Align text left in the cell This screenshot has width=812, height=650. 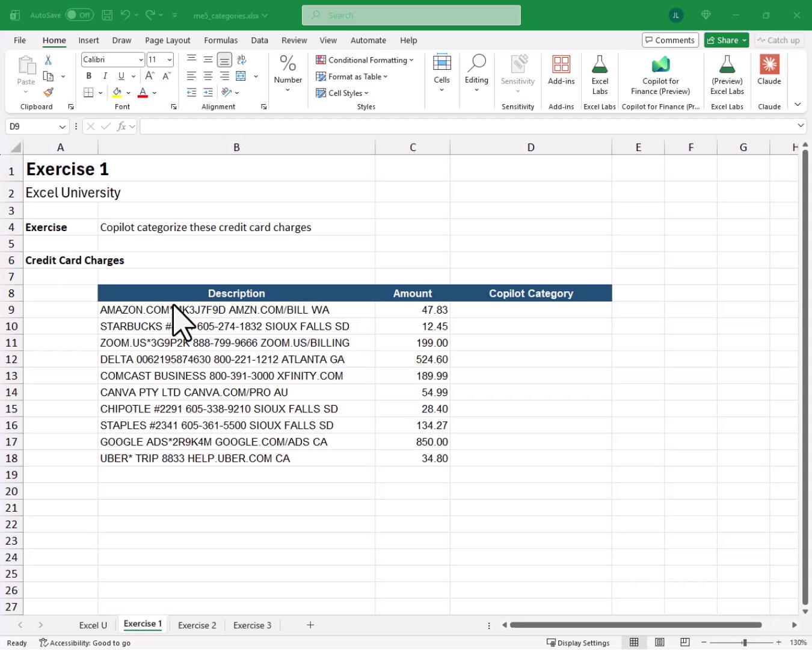pyautogui.click(x=191, y=76)
